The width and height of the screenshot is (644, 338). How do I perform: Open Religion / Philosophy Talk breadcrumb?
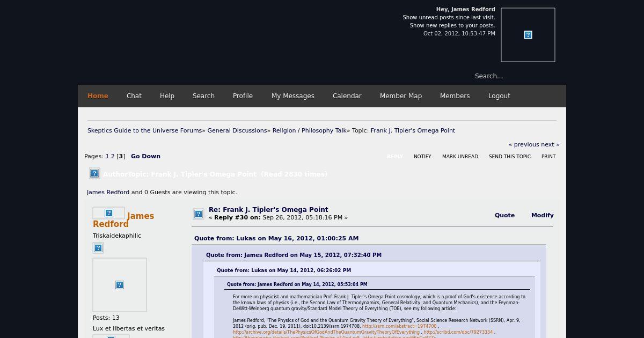click(x=310, y=130)
